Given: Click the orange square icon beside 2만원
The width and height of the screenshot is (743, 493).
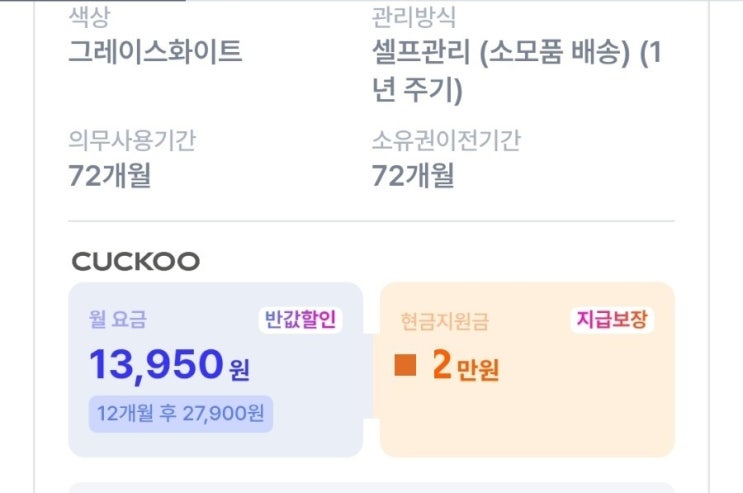Looking at the screenshot, I should 405,366.
